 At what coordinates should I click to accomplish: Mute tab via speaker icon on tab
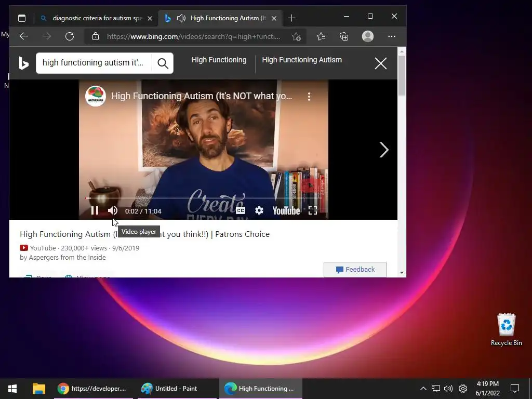click(x=181, y=18)
